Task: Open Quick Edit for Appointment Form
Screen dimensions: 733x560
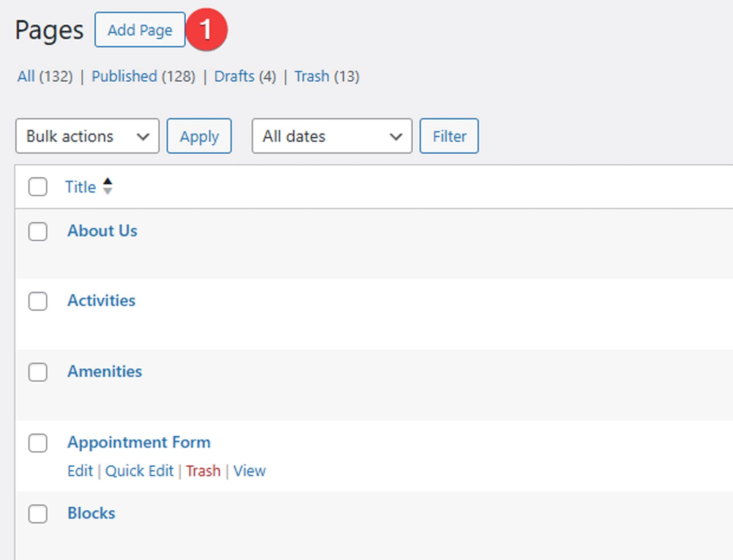Action: pyautogui.click(x=139, y=471)
